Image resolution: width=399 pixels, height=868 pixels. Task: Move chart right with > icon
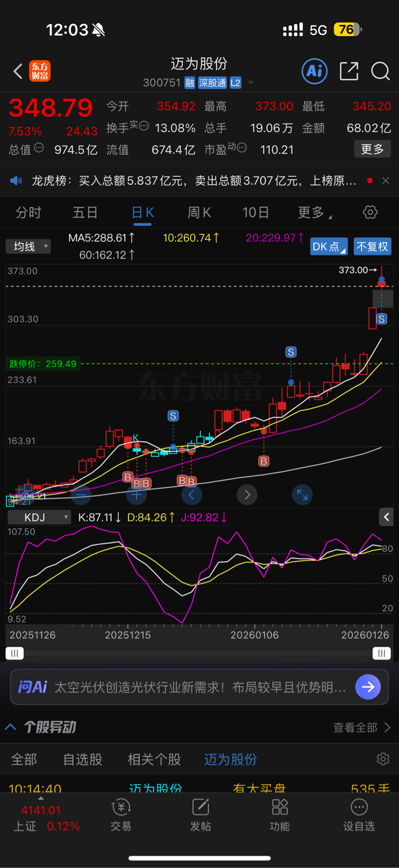tap(247, 495)
